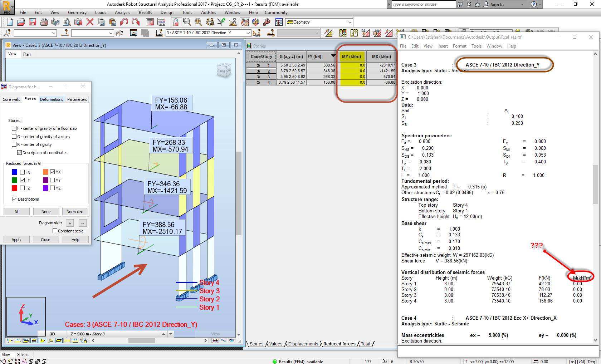Click the load case selection icon
This screenshot has width=601, height=364.
point(160,33)
